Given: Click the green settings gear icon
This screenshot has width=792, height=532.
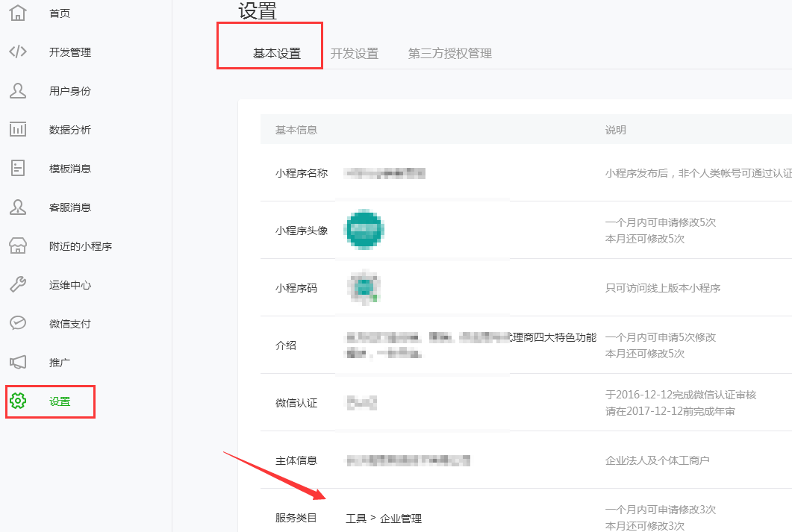Looking at the screenshot, I should click(18, 401).
